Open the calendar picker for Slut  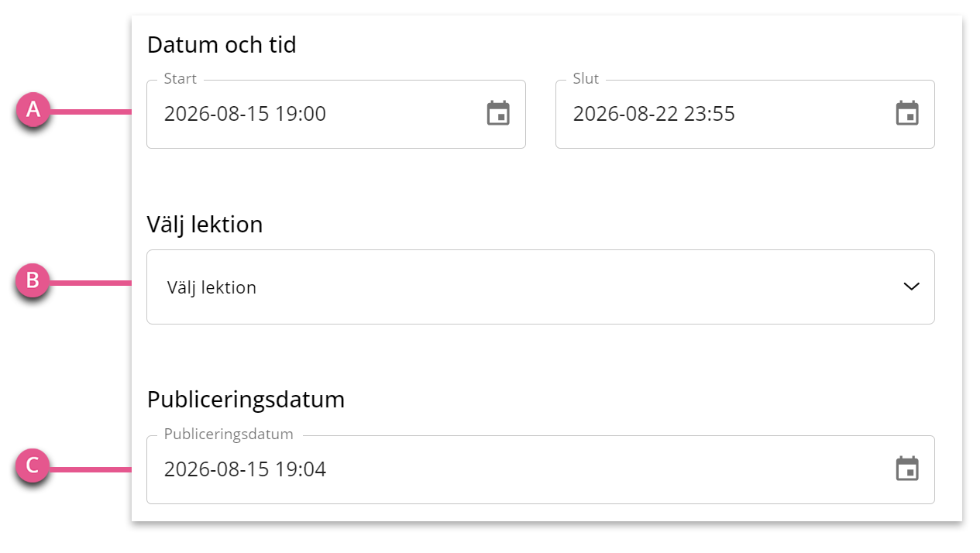pos(907,114)
